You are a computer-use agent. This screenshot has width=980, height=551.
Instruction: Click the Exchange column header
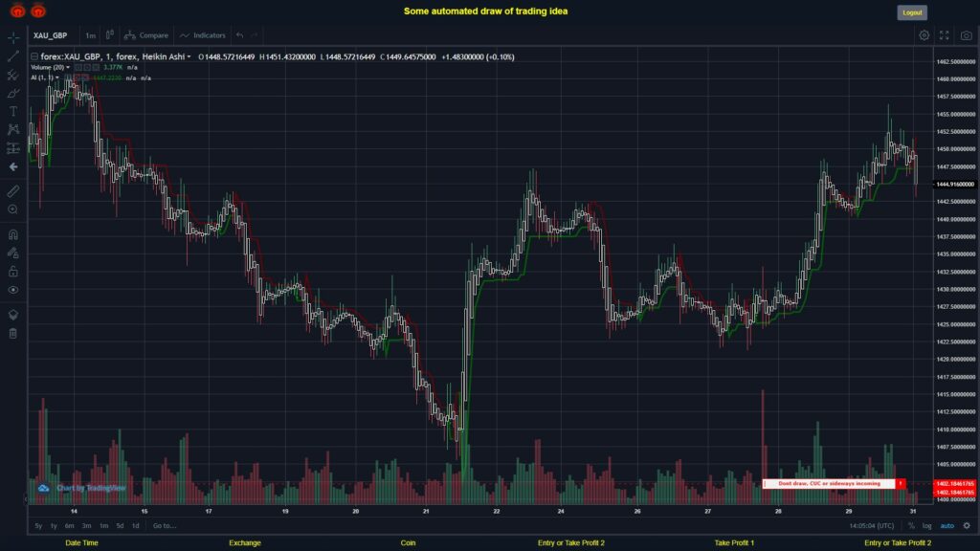(244, 543)
